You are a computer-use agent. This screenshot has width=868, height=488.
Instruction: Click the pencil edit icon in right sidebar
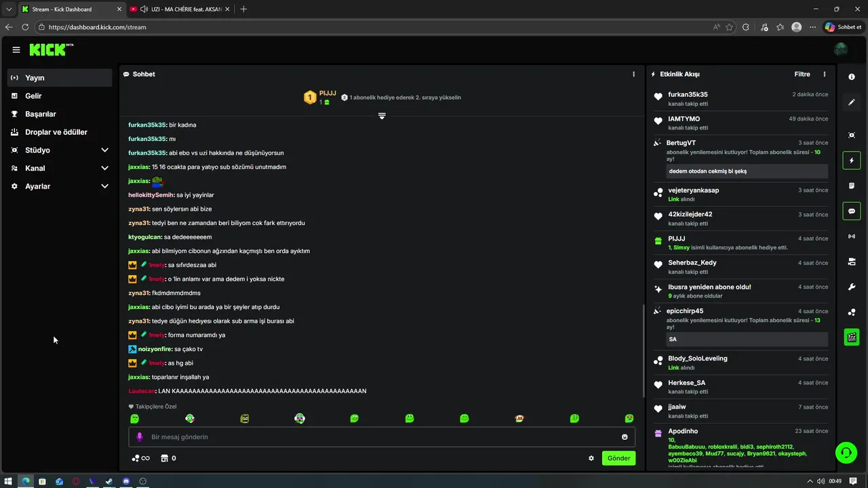click(x=852, y=102)
